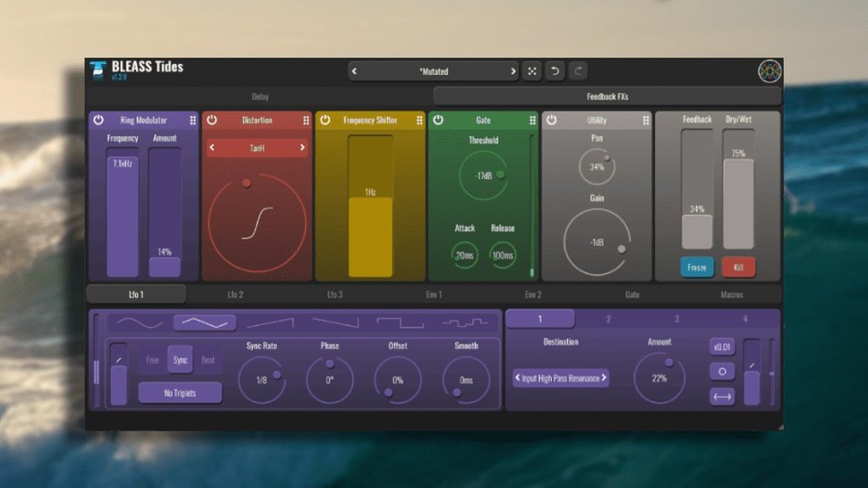This screenshot has height=488, width=868.
Task: Toggle the Gate effect power button
Action: point(438,121)
